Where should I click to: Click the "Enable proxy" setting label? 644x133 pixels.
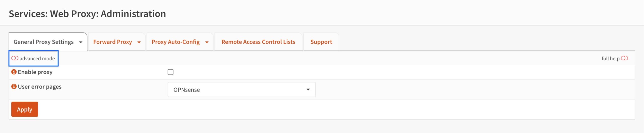point(35,72)
